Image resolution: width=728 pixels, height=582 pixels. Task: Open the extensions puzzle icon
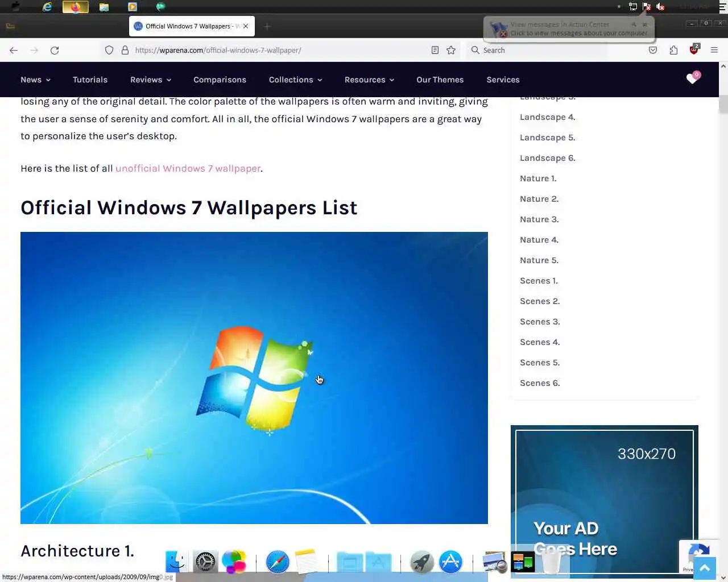tap(673, 50)
